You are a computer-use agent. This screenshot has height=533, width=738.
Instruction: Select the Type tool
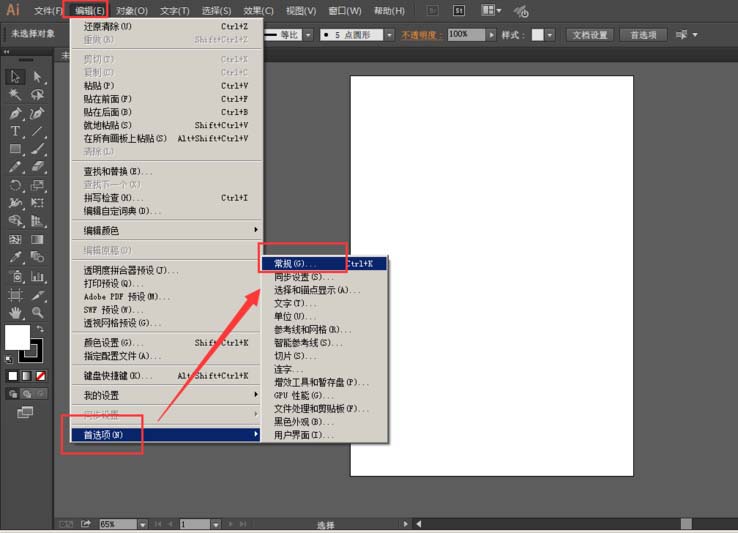point(16,131)
